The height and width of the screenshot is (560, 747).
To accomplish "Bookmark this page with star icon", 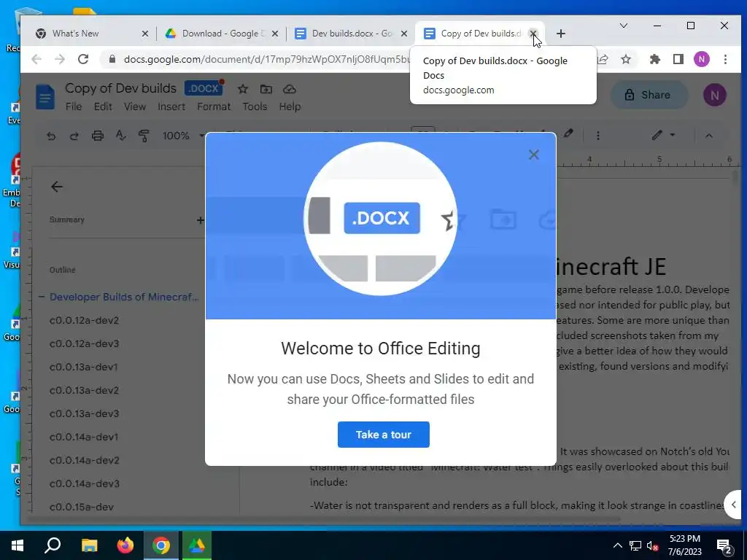I will pos(626,59).
